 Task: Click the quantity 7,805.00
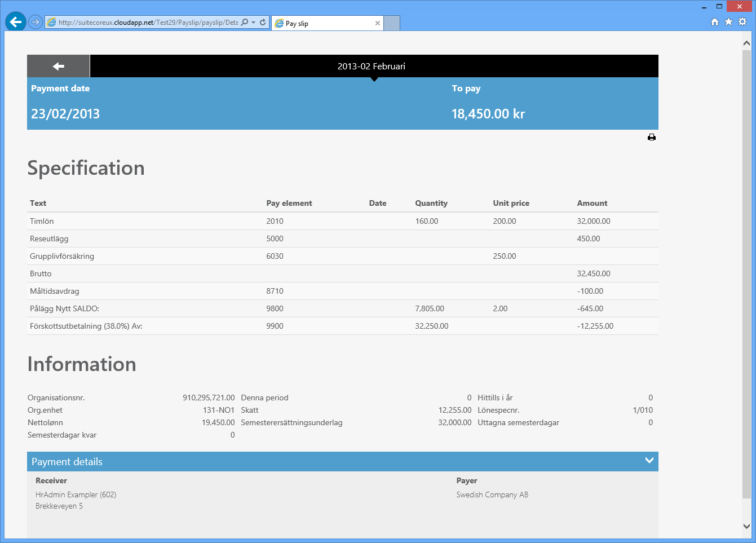pyautogui.click(x=430, y=308)
